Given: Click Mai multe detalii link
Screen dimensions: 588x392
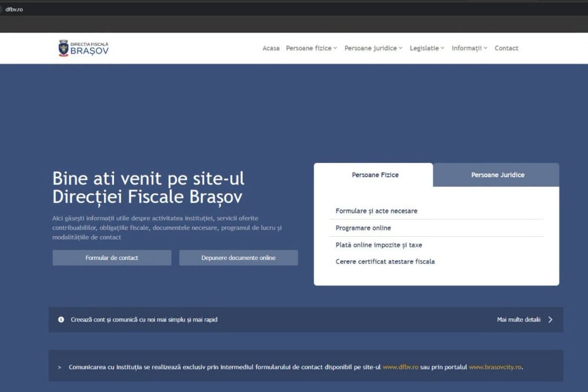Looking at the screenshot, I should tap(519, 320).
